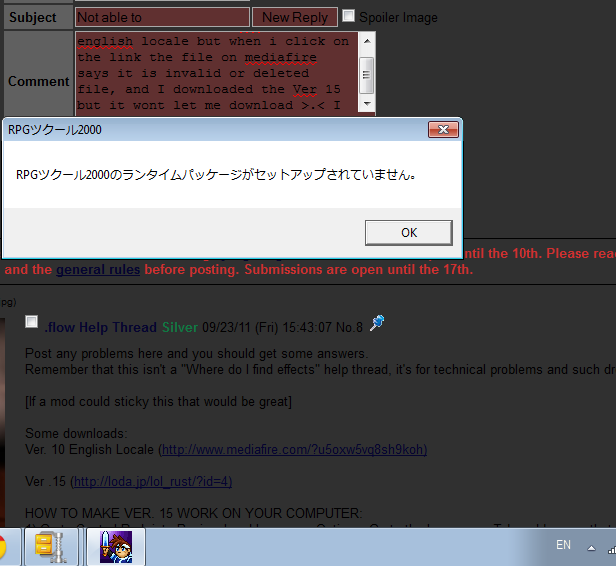Click inside the Comment text area
616x566 pixels.
(x=216, y=73)
